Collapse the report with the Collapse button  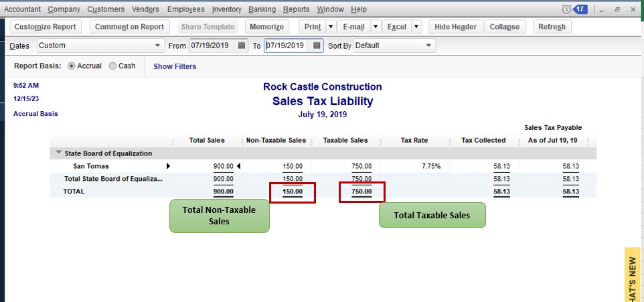505,27
